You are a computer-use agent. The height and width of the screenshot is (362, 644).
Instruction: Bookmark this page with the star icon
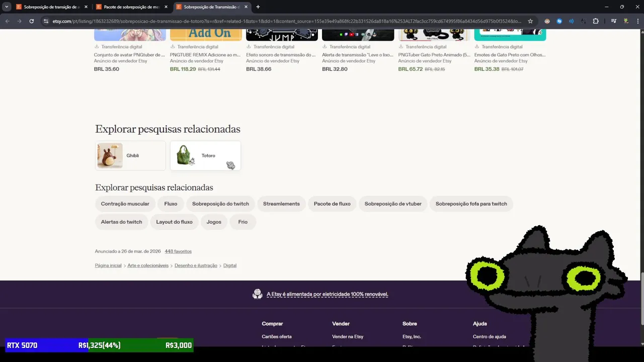tap(530, 21)
